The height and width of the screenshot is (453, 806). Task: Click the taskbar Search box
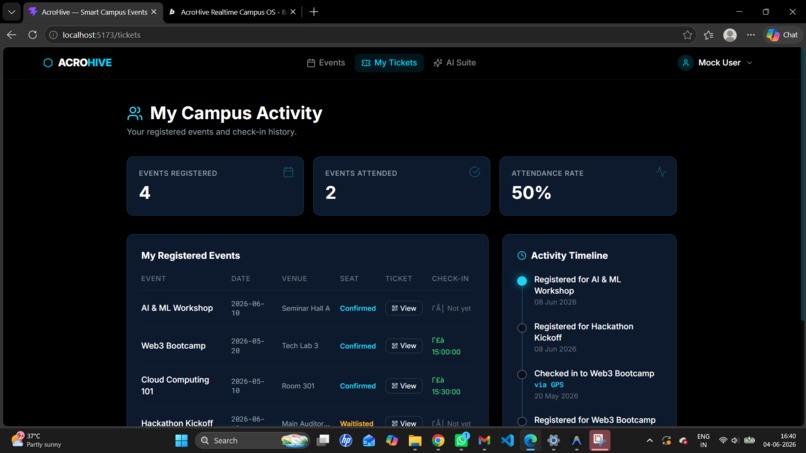tap(252, 441)
